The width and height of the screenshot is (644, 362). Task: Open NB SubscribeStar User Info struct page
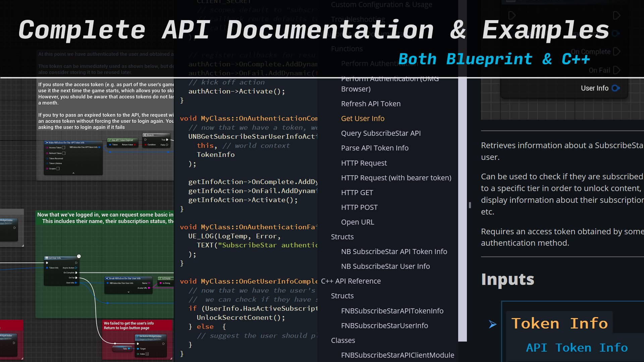[385, 266]
